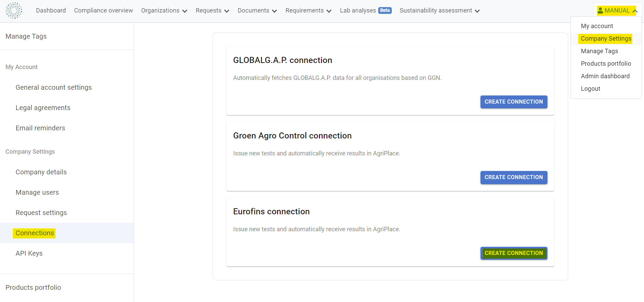Expand the Documents dropdown
This screenshot has height=302, width=644.
pyautogui.click(x=257, y=10)
